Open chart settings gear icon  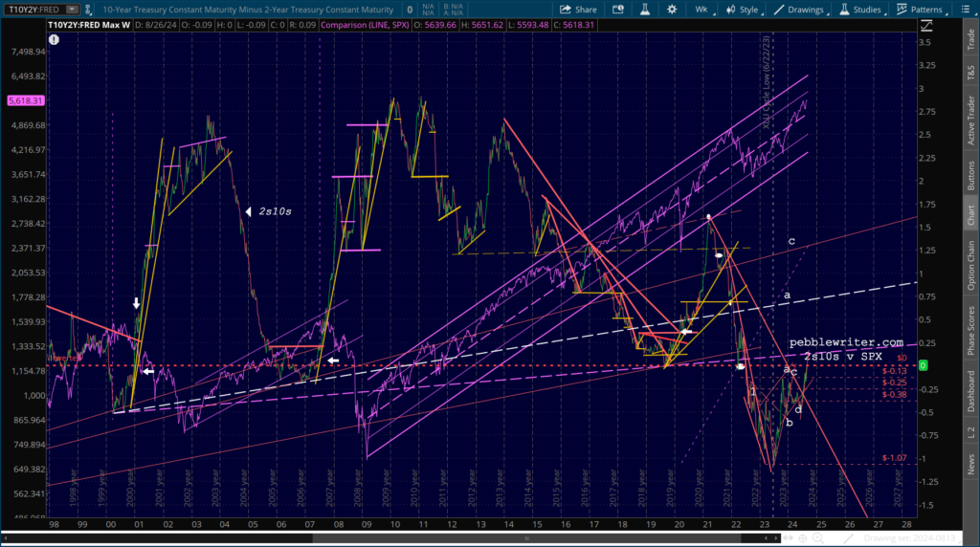click(x=672, y=10)
